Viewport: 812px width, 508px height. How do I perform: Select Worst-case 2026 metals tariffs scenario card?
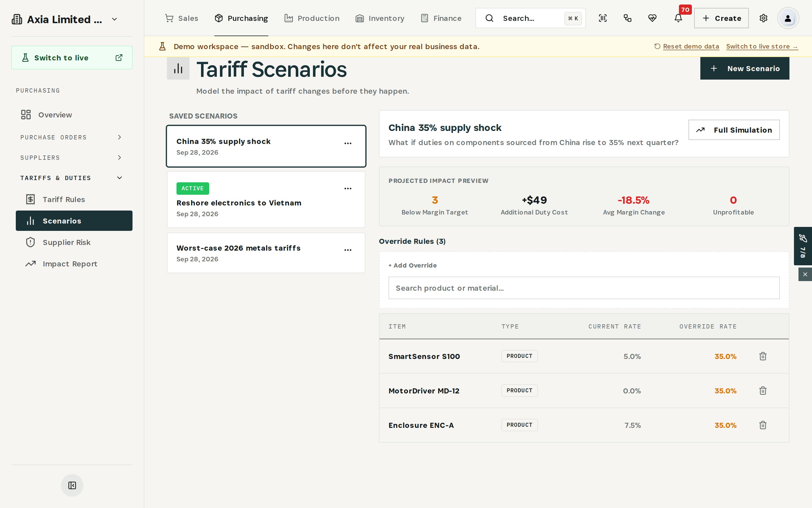click(266, 253)
